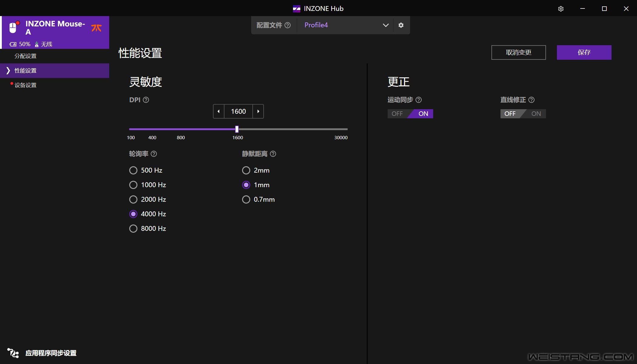Screen dimensions: 637x364
Task: Increase DPI with the right arrow
Action: point(258,111)
